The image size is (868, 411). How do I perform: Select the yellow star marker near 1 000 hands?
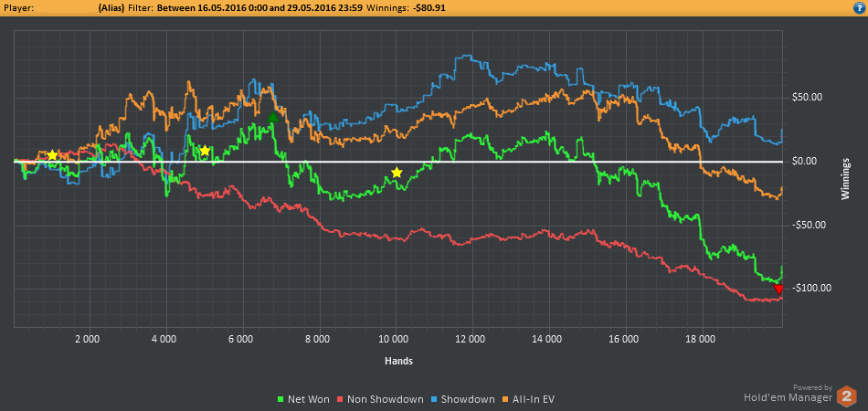pyautogui.click(x=52, y=155)
